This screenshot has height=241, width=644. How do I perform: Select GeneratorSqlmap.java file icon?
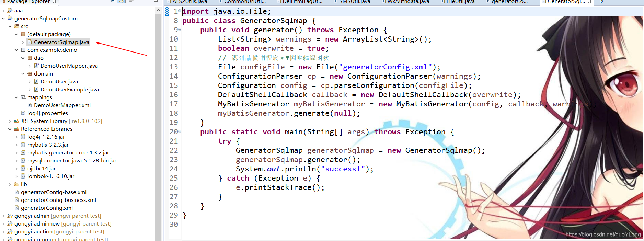[30, 42]
